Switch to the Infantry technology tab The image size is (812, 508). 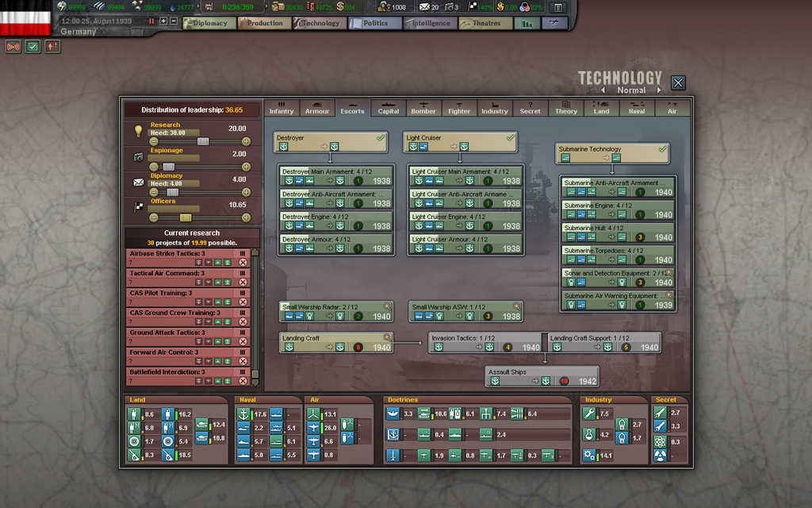click(x=282, y=108)
